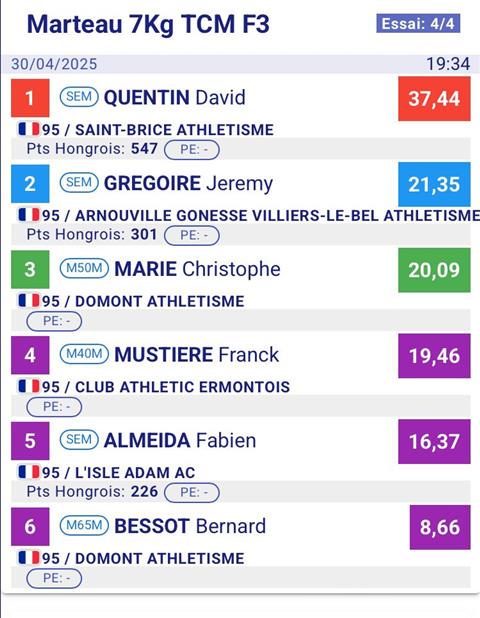Viewport: 480px width, 618px height.
Task: Select the red rank 1 badge
Action: (30, 98)
